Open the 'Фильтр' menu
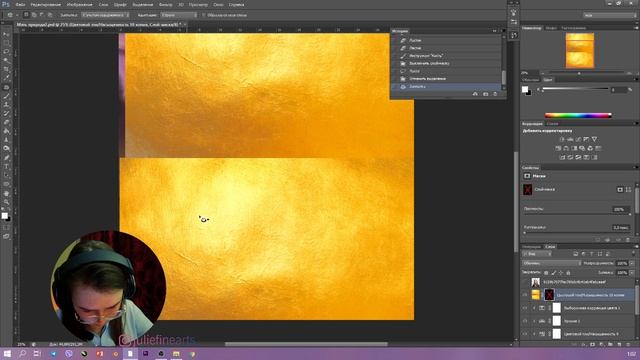 [x=165, y=4]
